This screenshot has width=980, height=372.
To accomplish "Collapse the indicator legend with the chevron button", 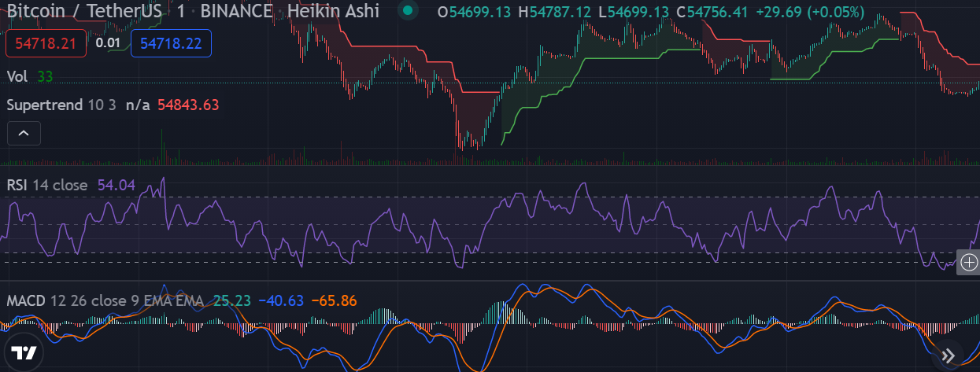I will click(x=24, y=134).
